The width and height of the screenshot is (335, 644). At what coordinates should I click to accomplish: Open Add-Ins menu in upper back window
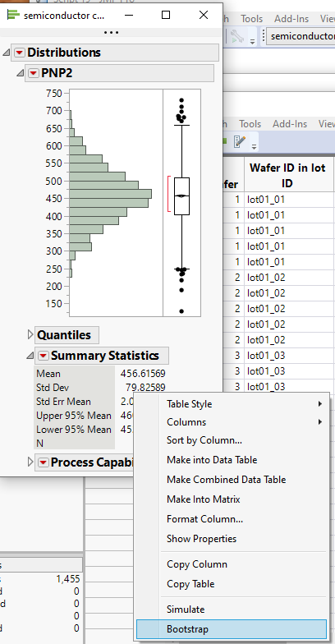click(291, 18)
